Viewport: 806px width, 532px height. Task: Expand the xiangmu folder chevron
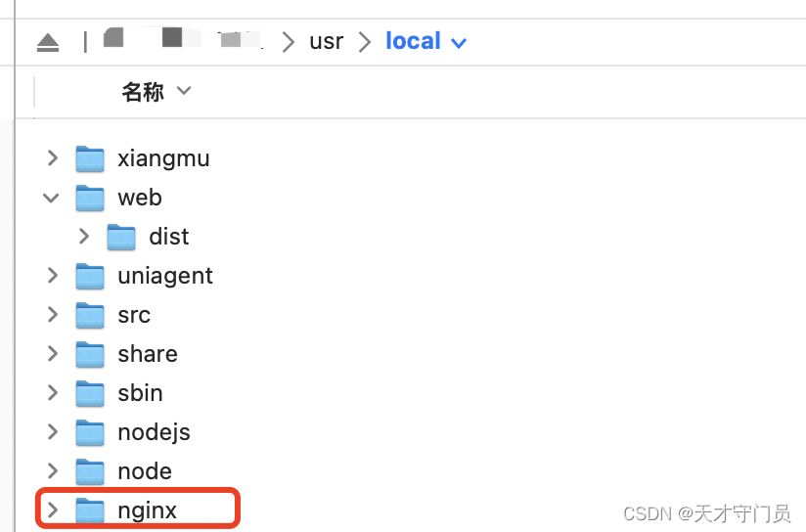(53, 157)
